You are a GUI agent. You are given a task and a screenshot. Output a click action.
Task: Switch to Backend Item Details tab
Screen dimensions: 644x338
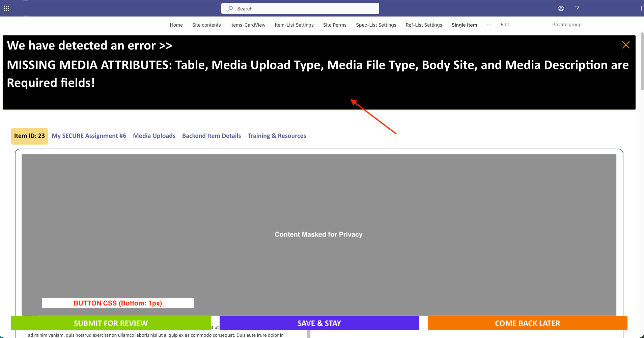212,136
